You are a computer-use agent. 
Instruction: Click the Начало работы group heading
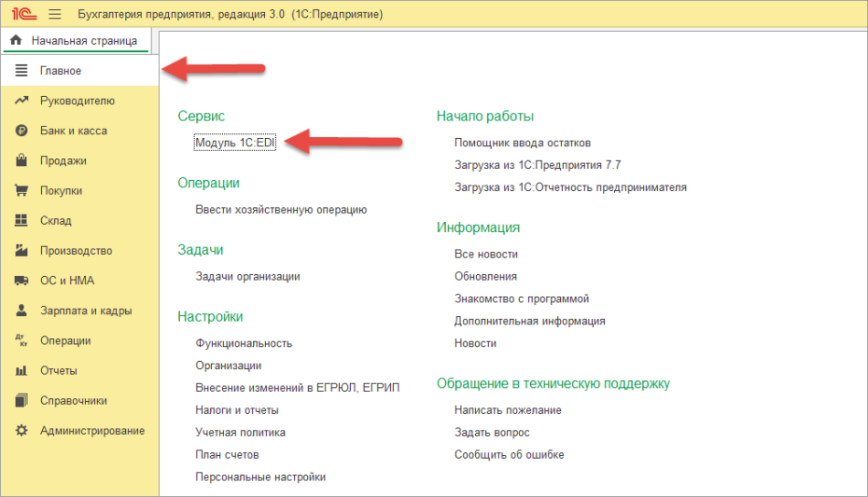click(485, 117)
